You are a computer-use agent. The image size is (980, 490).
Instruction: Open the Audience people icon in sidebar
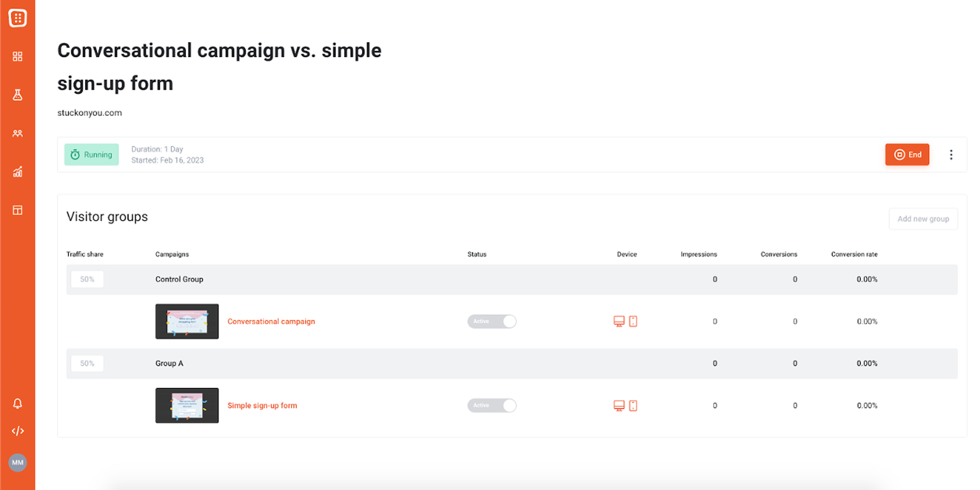tap(18, 133)
